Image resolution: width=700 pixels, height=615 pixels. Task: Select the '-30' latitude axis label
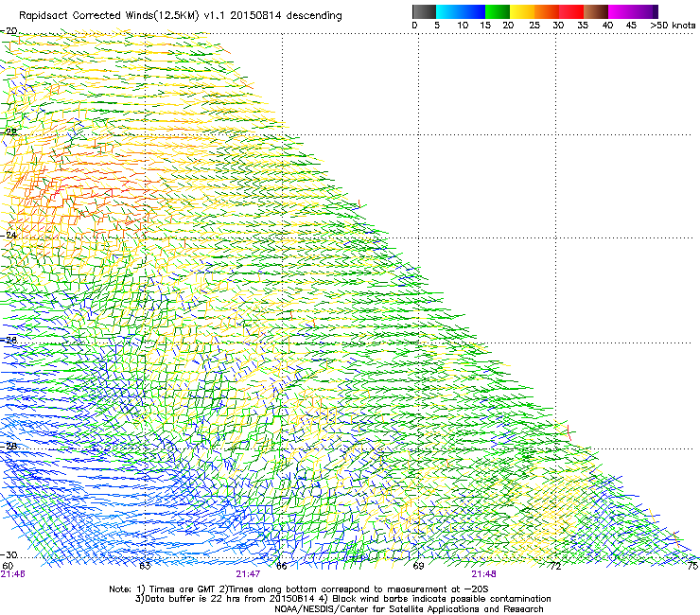[x=9, y=554]
